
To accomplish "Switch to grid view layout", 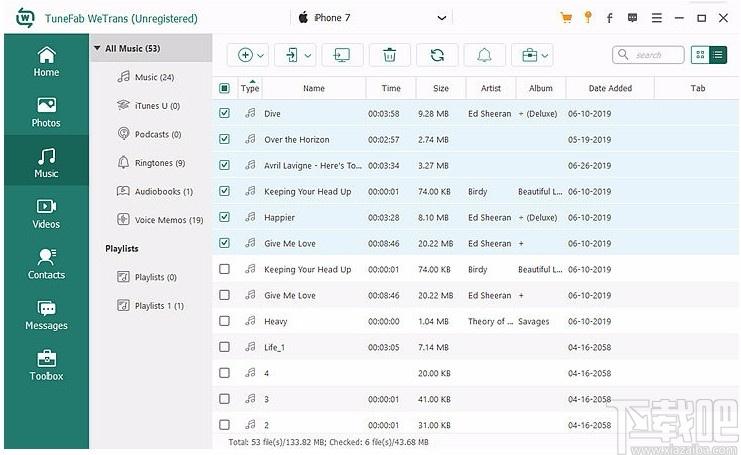I will 700,55.
